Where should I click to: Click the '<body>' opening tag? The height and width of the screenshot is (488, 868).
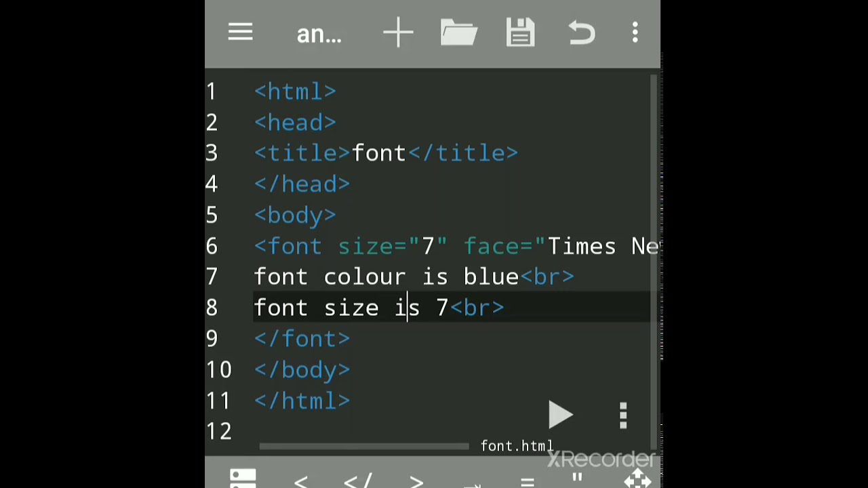(295, 216)
